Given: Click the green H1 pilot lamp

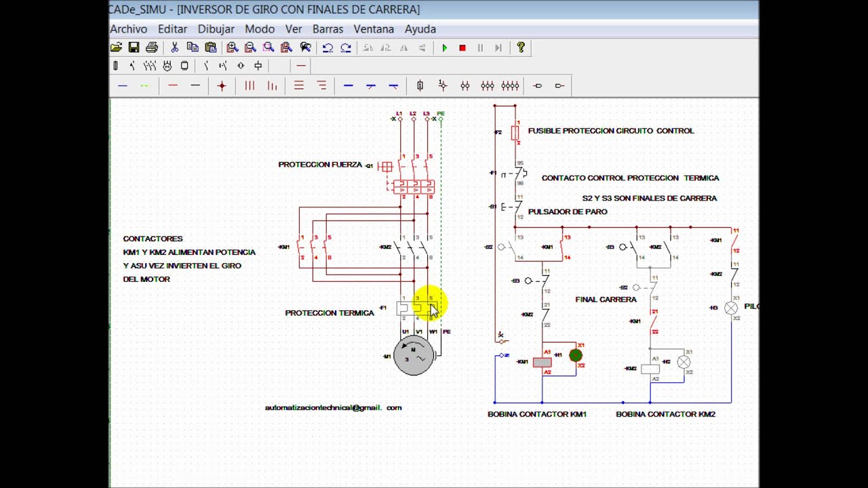Looking at the screenshot, I should [576, 355].
